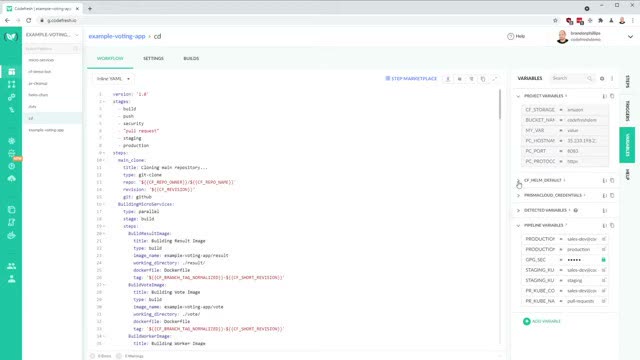
Task: Open the Images sidebar icon
Action: tap(11, 210)
